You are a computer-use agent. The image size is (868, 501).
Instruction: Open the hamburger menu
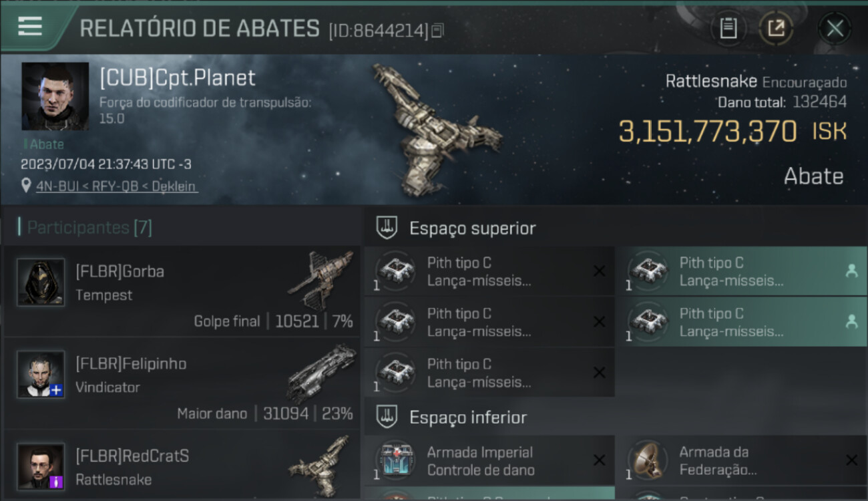coord(30,27)
